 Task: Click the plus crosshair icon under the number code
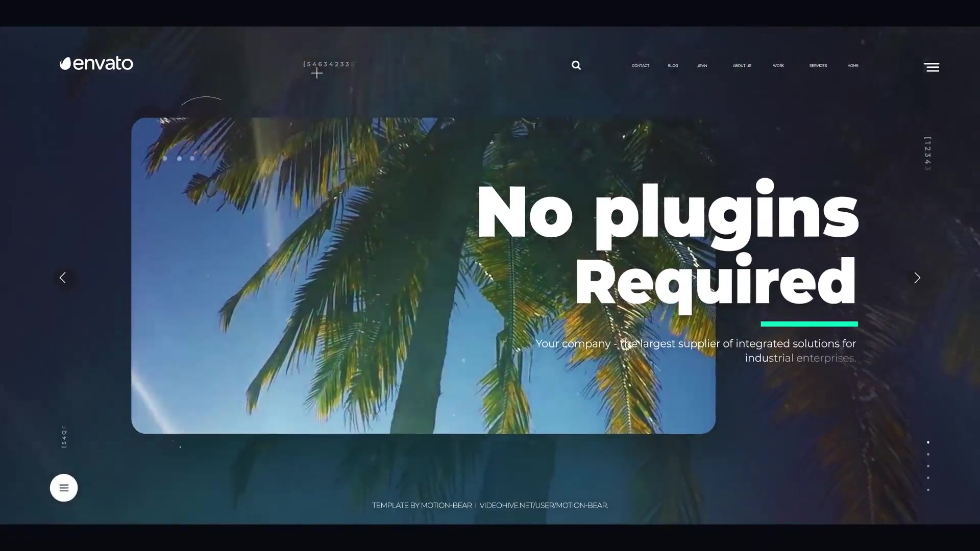317,73
